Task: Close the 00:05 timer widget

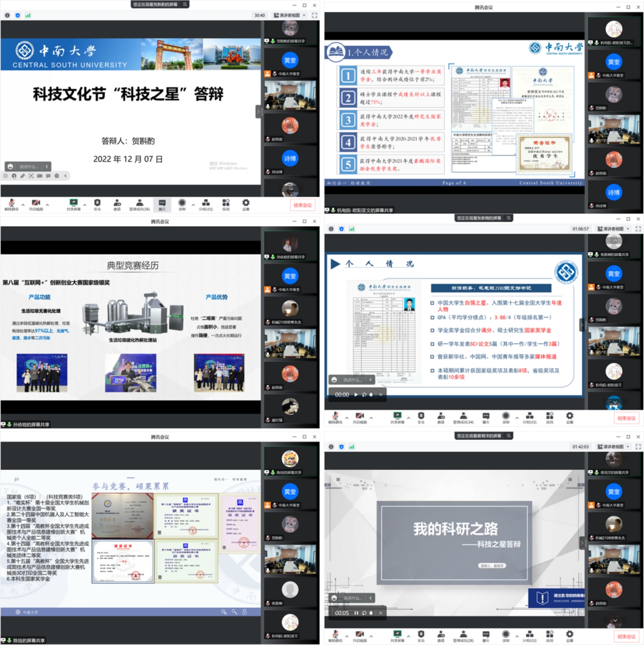Action: point(380,613)
